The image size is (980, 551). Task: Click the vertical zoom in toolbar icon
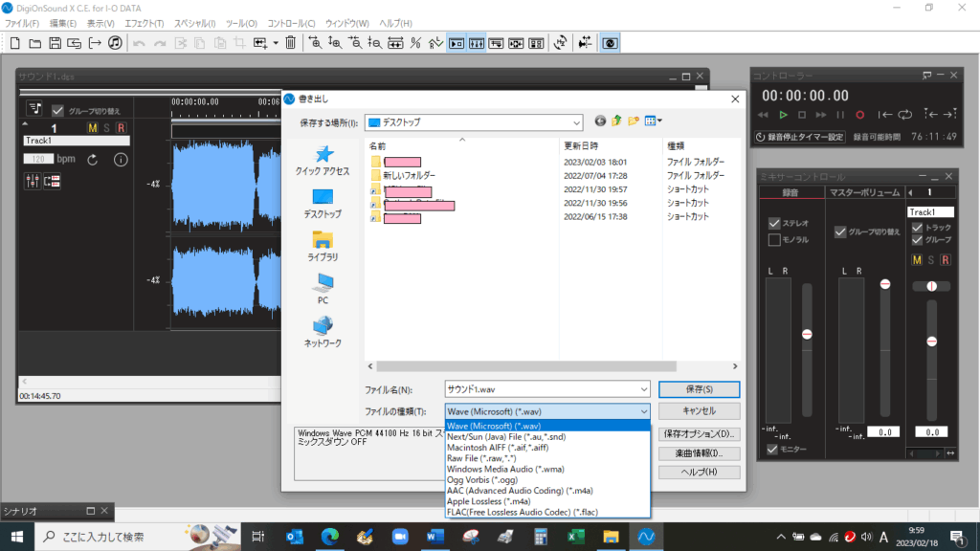coord(335,43)
